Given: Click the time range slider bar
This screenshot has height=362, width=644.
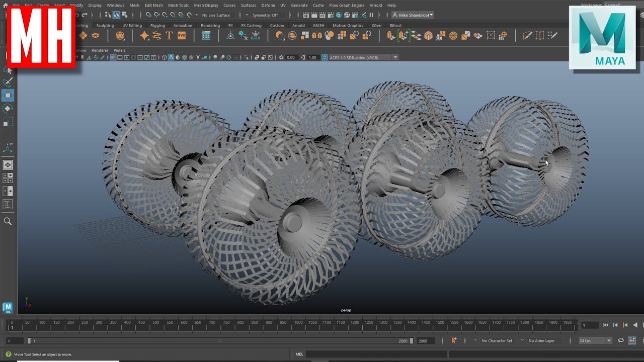Looking at the screenshot, I should (221, 340).
